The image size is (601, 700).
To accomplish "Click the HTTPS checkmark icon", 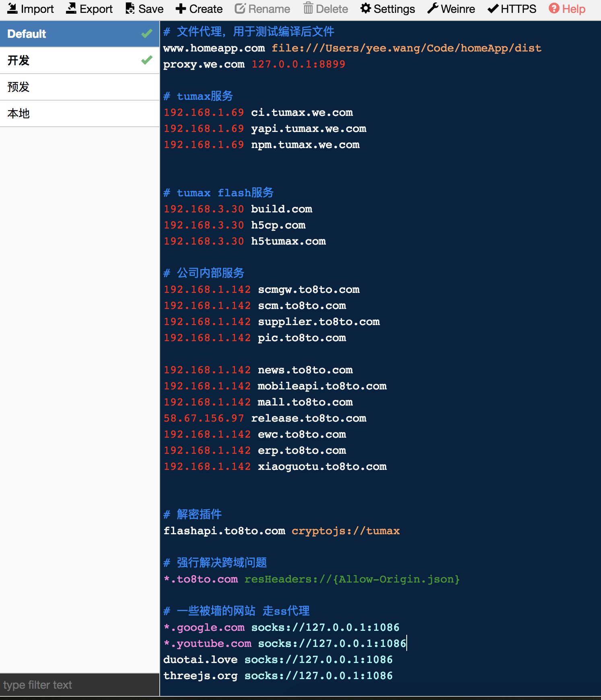I will (x=493, y=8).
